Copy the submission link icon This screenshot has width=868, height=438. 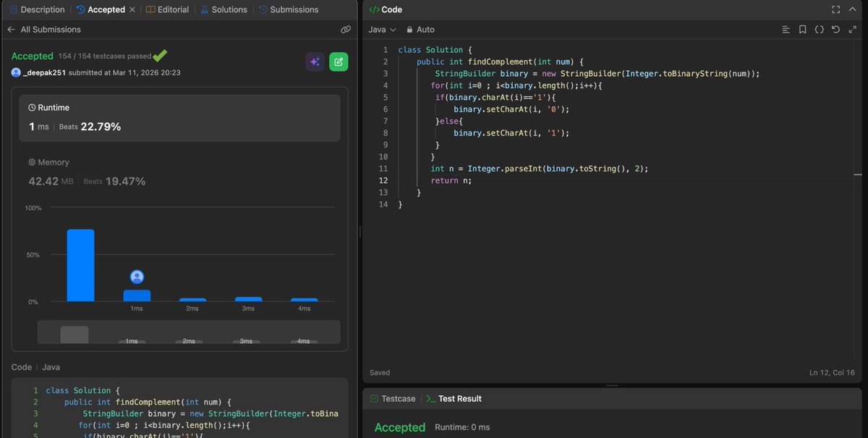coord(346,30)
